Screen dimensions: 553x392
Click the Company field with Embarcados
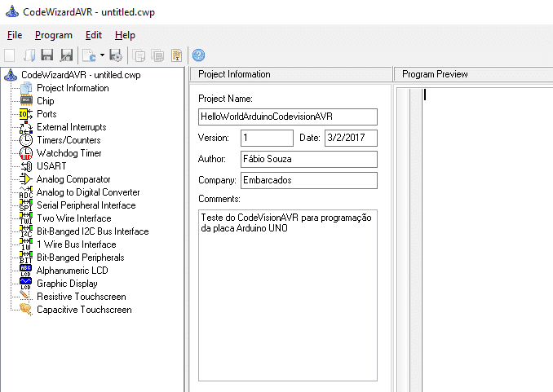tap(309, 180)
